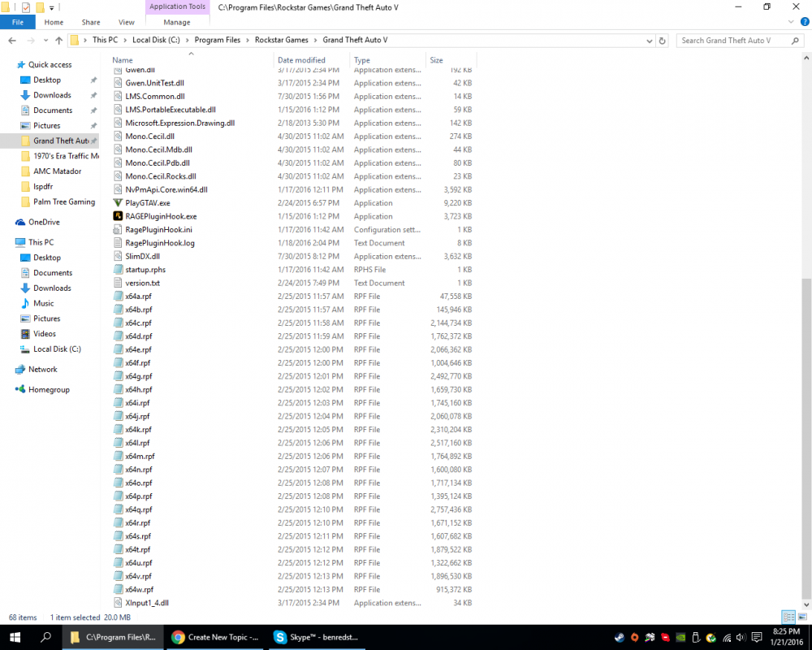Switch to Details view in the status bar
The image size is (812, 650).
(788, 617)
